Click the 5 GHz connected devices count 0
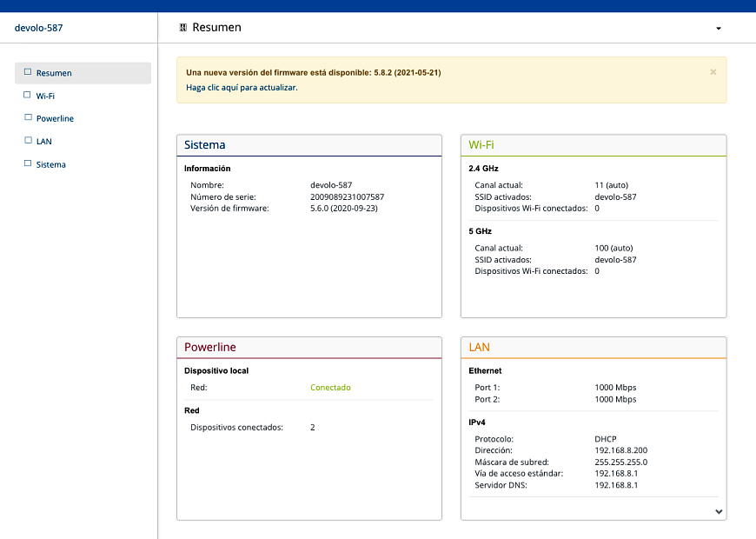 pyautogui.click(x=597, y=271)
